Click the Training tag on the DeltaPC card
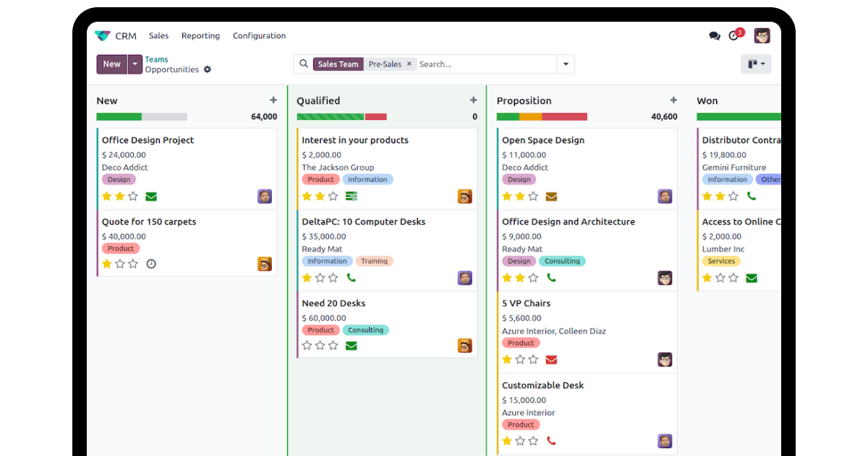The image size is (868, 456). pyautogui.click(x=374, y=261)
